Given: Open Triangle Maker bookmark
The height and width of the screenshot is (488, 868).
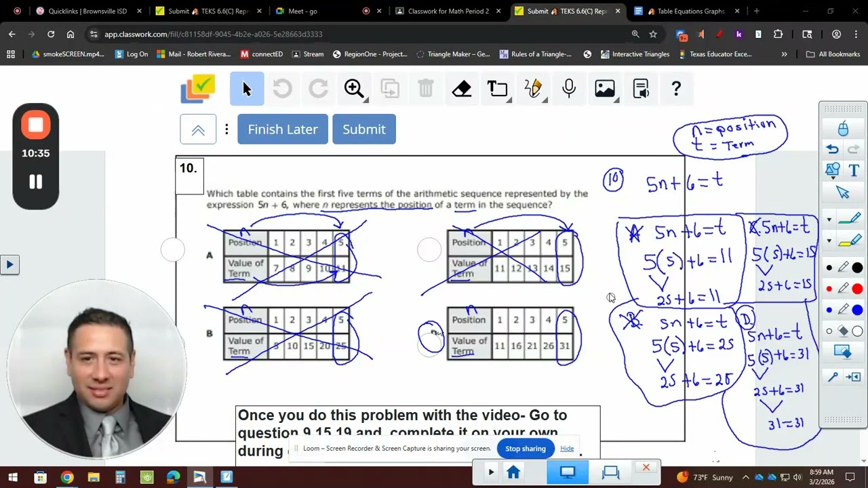Looking at the screenshot, I should click(x=453, y=54).
